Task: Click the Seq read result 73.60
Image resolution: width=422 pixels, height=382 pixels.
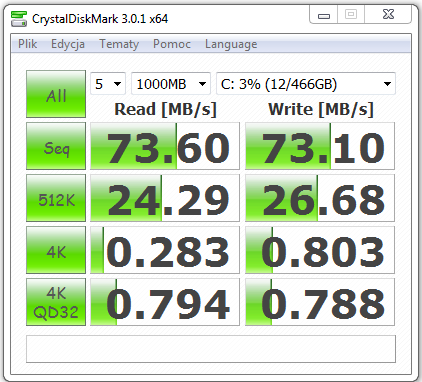Action: click(165, 146)
